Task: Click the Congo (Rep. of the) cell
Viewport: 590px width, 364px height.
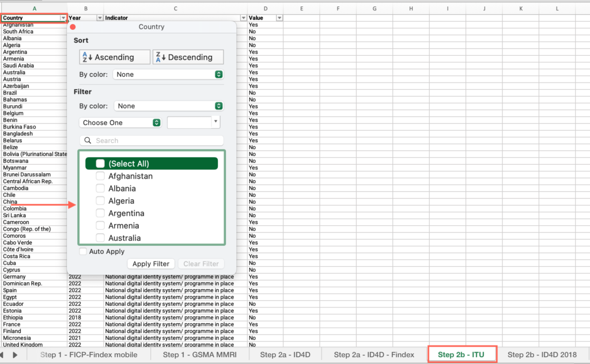Action: coord(34,229)
